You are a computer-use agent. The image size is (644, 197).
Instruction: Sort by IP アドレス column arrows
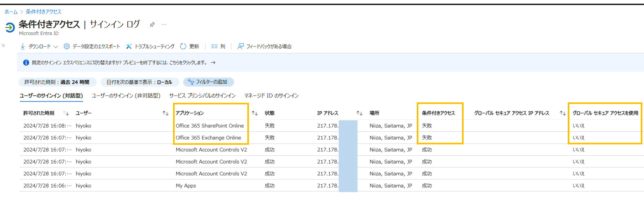(360, 113)
